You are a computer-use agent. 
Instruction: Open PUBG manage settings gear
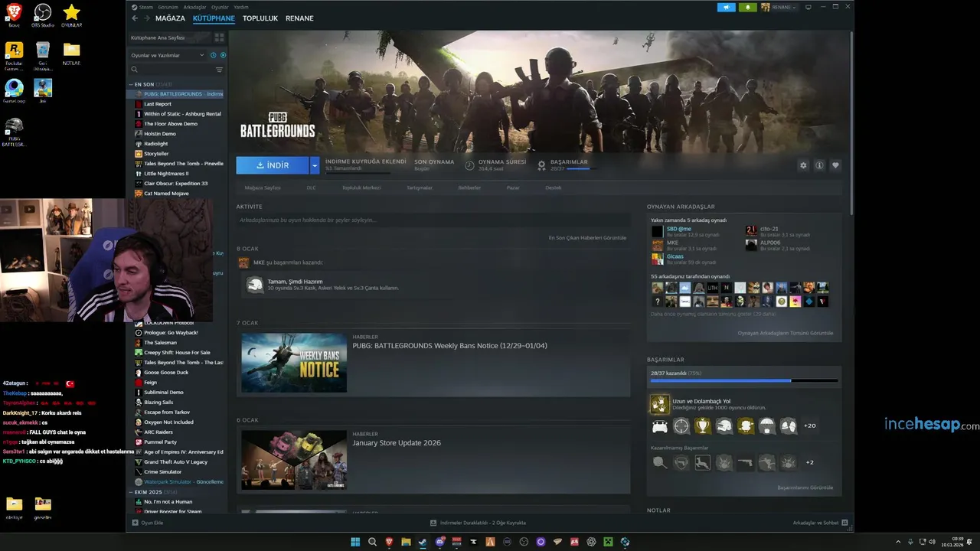pos(803,165)
